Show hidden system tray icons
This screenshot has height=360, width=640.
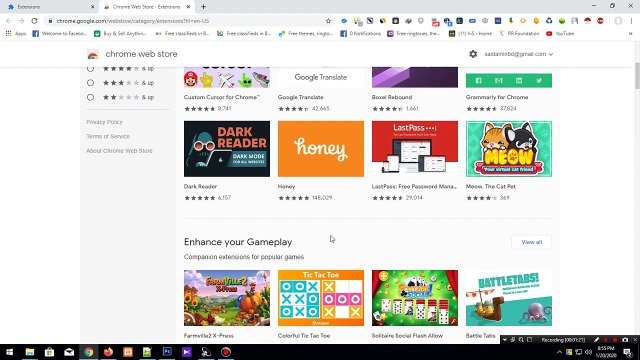(559, 352)
